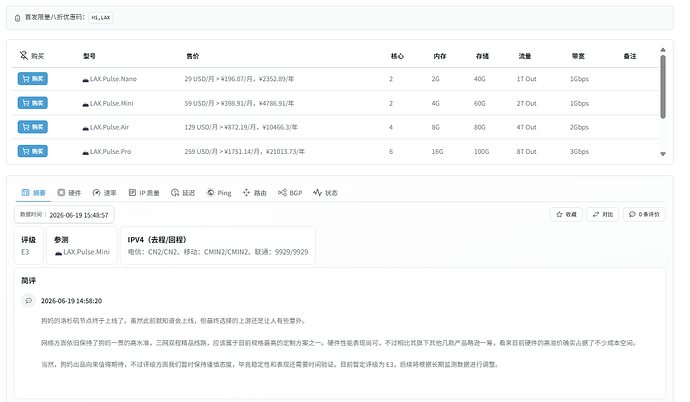Click the 带宽 column header

[x=578, y=56]
